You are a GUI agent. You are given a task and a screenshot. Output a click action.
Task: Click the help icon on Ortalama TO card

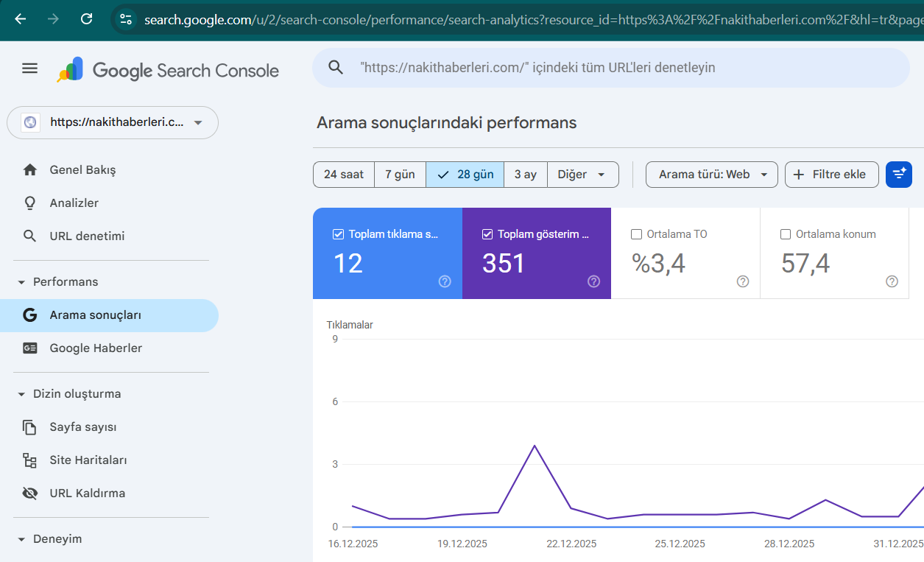[743, 281]
